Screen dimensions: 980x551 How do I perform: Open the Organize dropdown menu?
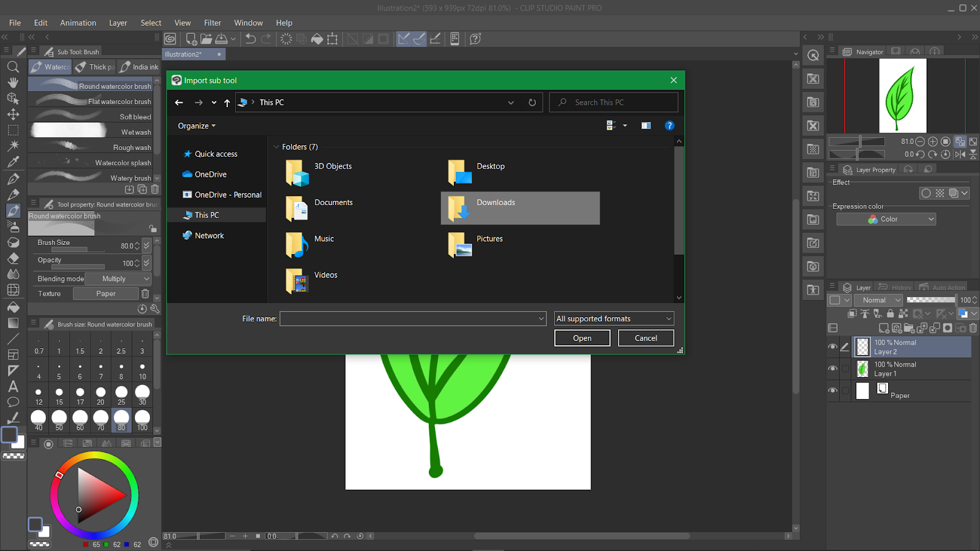tap(197, 126)
